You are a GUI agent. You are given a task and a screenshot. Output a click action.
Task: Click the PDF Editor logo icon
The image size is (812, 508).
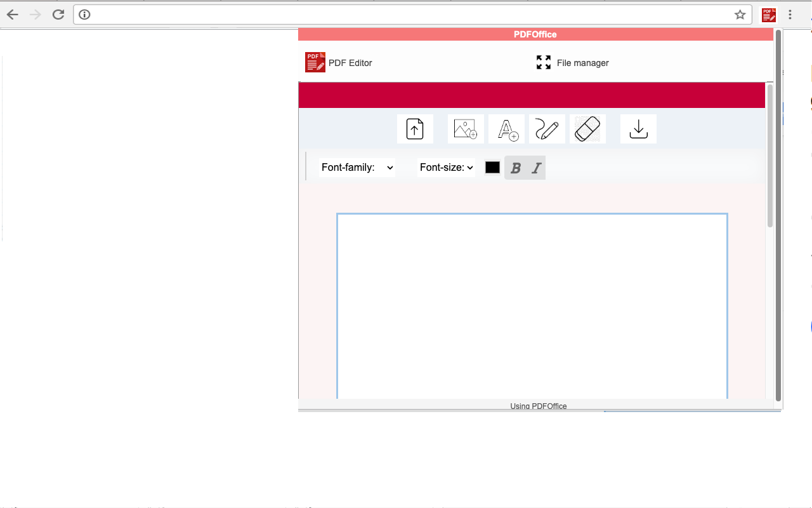(315, 62)
